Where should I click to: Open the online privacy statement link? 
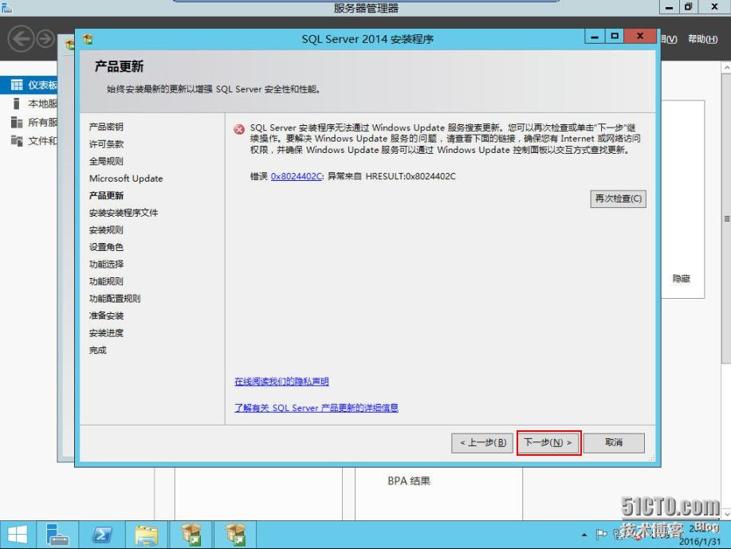pyautogui.click(x=281, y=381)
